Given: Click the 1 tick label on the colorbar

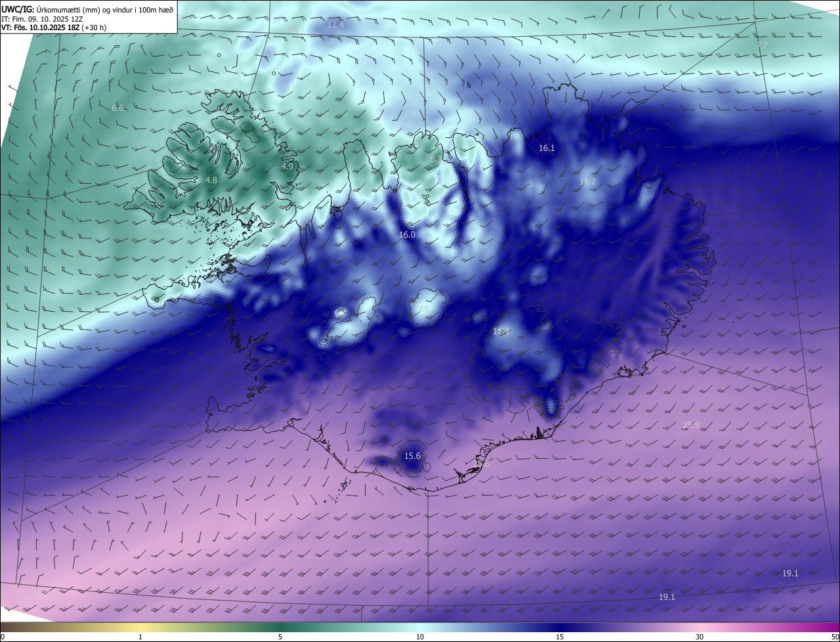Looking at the screenshot, I should [x=140, y=637].
